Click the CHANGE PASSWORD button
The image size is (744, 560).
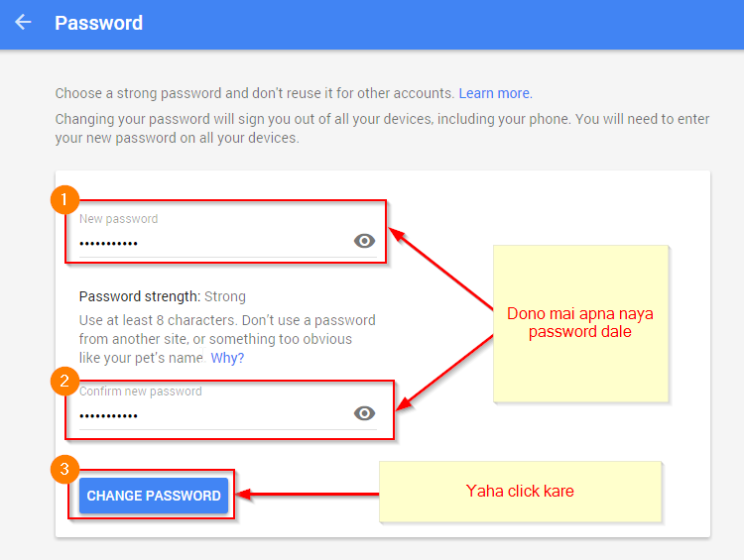click(153, 496)
